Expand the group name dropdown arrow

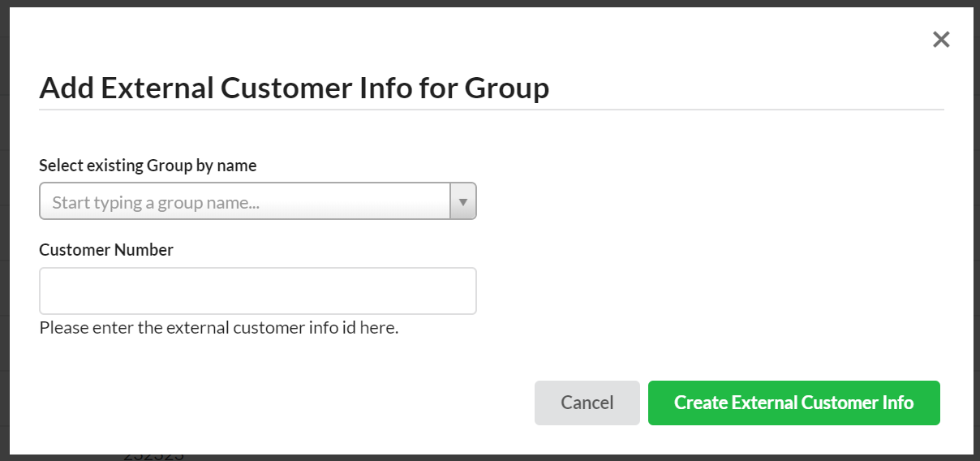[x=463, y=201]
